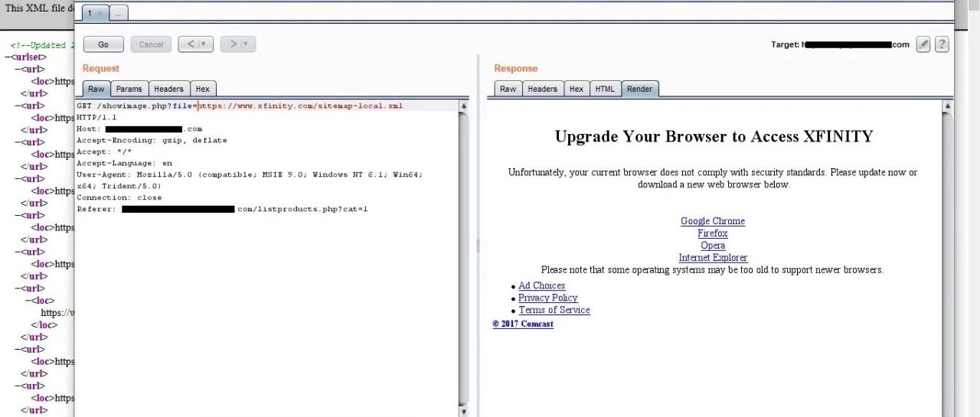Open the Params tab in Request
Image resolution: width=980 pixels, height=417 pixels.
[129, 89]
